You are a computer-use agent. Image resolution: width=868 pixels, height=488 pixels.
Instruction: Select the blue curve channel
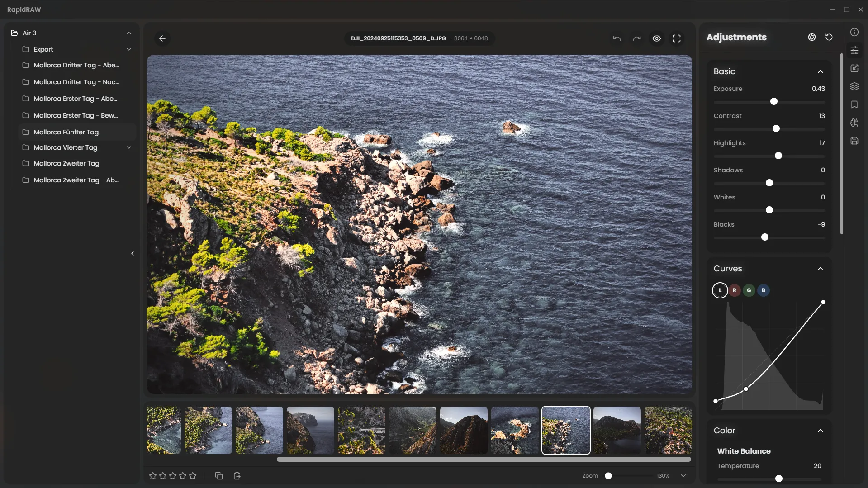(x=763, y=290)
